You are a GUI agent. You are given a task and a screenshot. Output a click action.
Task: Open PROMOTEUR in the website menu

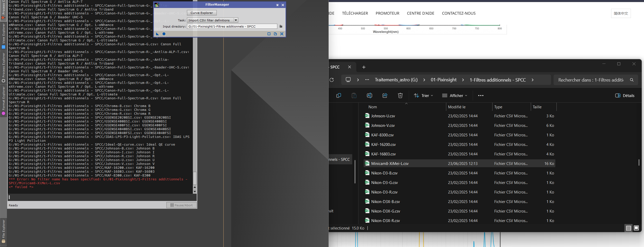coord(387,13)
